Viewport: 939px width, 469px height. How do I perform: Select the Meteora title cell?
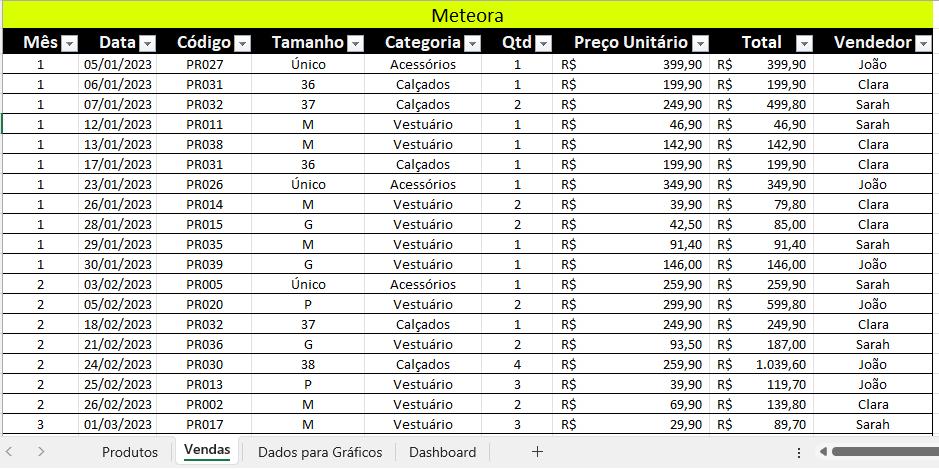pyautogui.click(x=467, y=15)
